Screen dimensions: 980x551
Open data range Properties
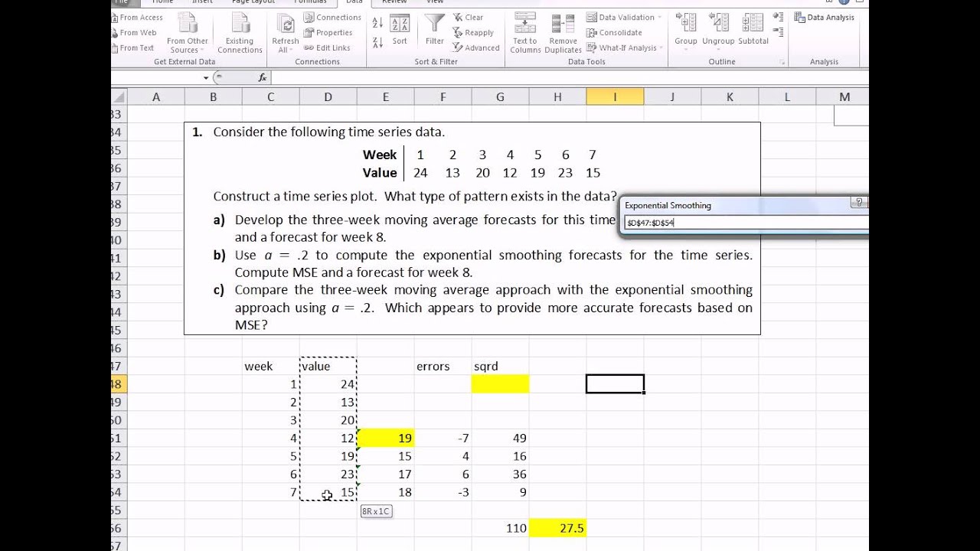328,33
